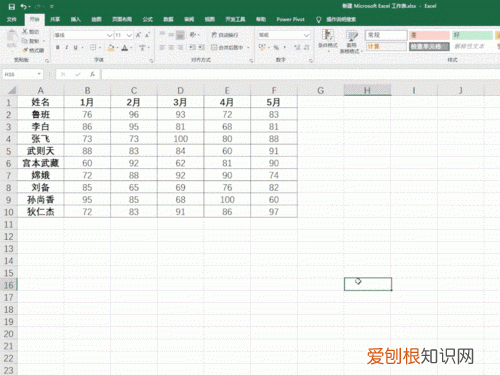
Task: Open Borders dropdown arrow
Action: [100, 48]
